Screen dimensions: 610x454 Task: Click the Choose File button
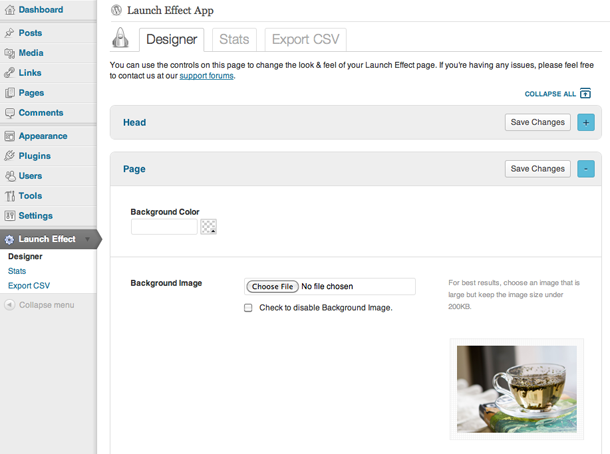click(272, 286)
